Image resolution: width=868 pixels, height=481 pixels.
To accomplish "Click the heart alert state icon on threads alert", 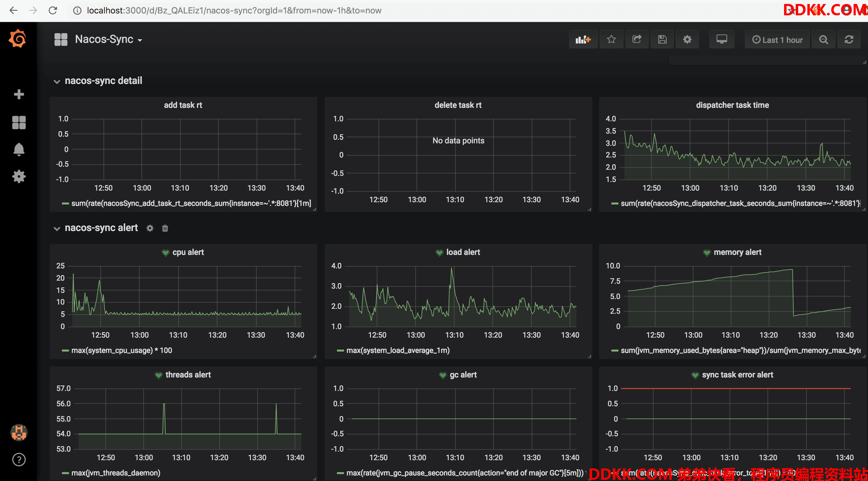I will tap(158, 375).
